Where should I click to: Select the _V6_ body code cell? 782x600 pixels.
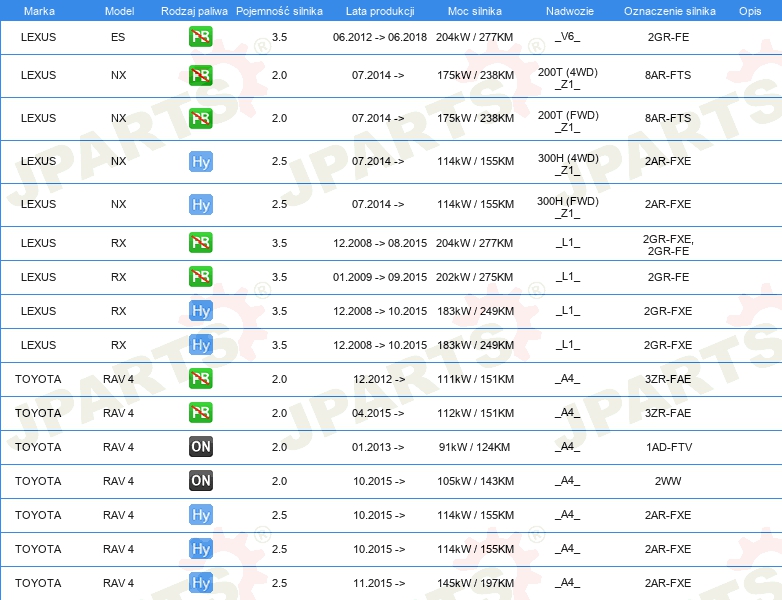click(x=567, y=37)
